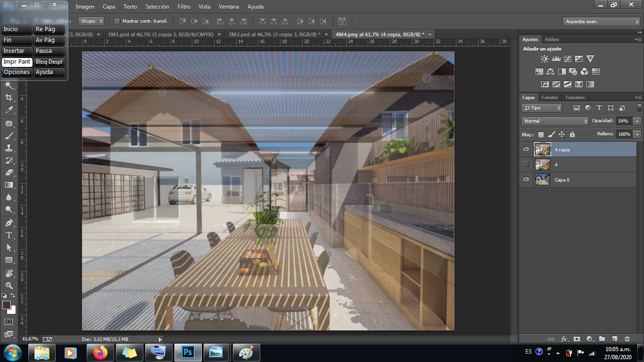
Task: Open the Filtro menu
Action: tap(184, 7)
